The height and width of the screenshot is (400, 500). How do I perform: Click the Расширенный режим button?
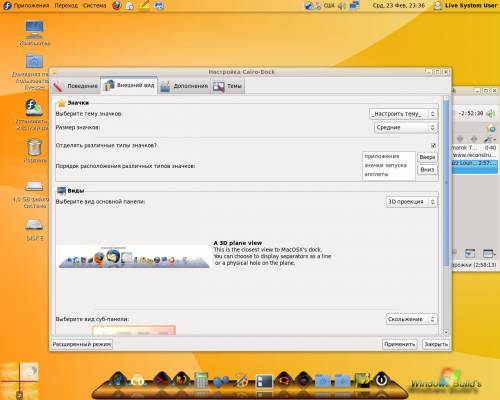(x=82, y=344)
